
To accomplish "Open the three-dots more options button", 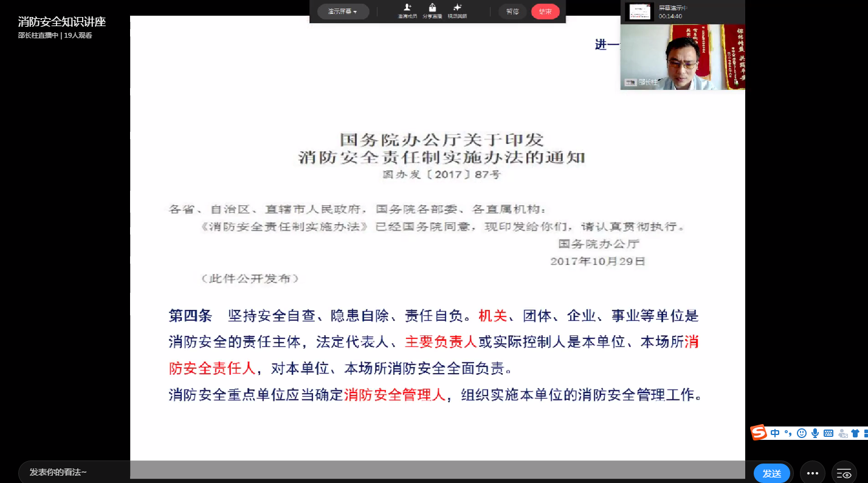I will pos(812,473).
